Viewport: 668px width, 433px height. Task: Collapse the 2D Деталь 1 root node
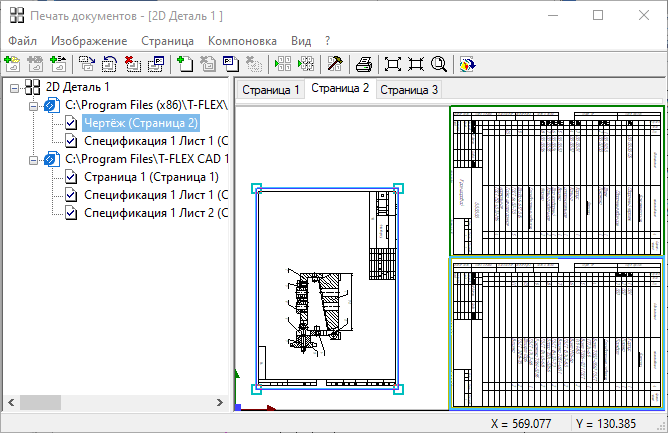13,87
